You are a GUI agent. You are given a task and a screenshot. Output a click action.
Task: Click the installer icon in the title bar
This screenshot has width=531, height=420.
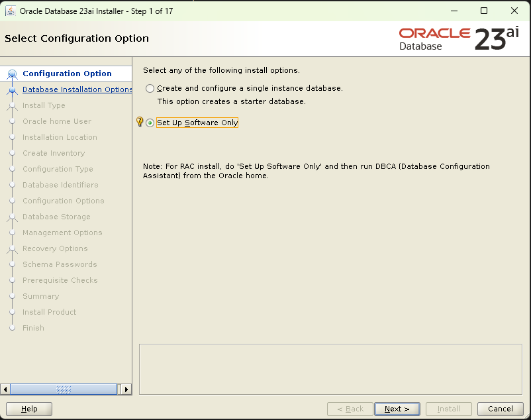click(x=9, y=11)
